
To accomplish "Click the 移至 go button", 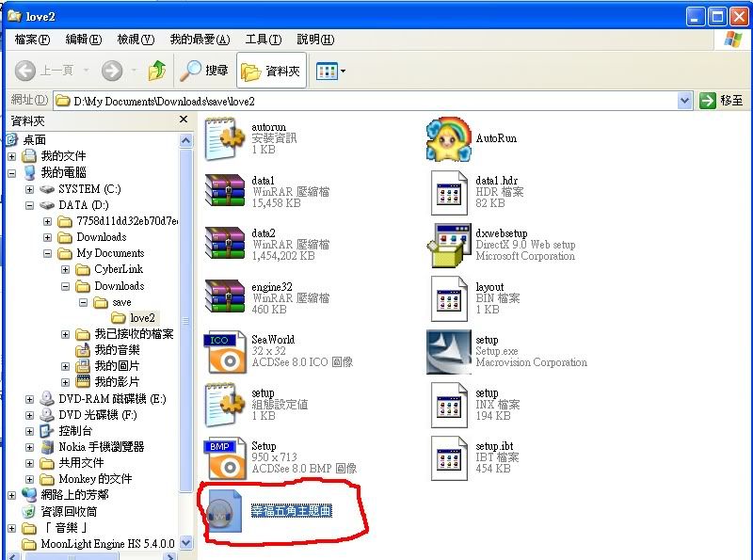I will click(x=721, y=101).
